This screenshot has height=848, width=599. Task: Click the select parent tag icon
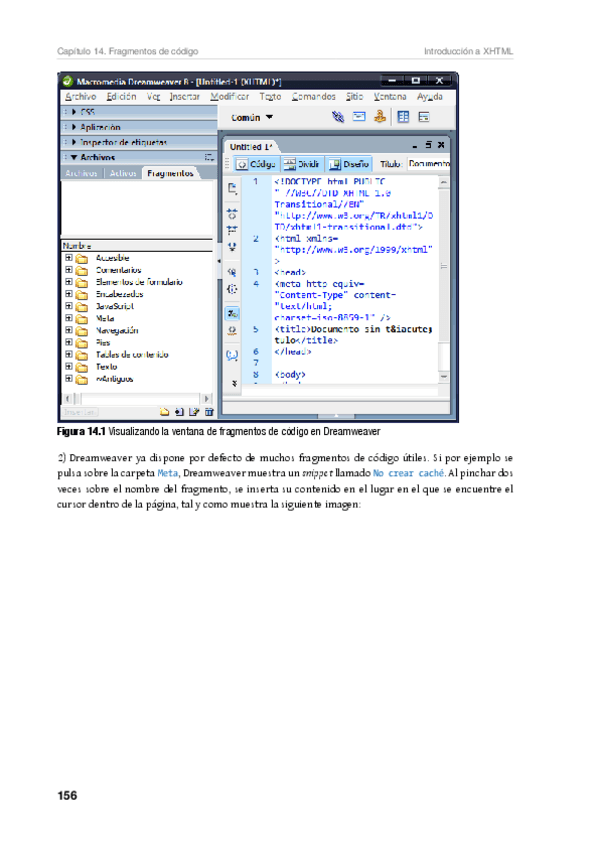click(232, 272)
